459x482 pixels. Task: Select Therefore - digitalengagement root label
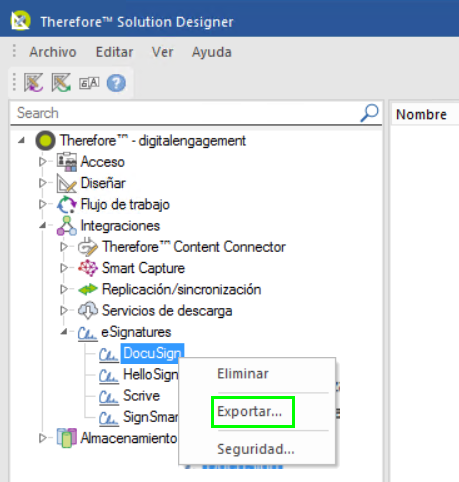[x=153, y=140]
